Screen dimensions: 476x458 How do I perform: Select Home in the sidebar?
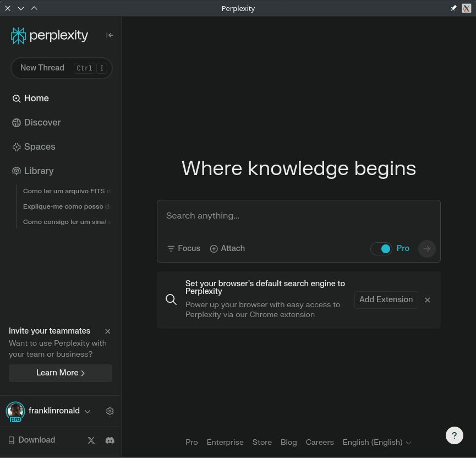pyautogui.click(x=36, y=98)
